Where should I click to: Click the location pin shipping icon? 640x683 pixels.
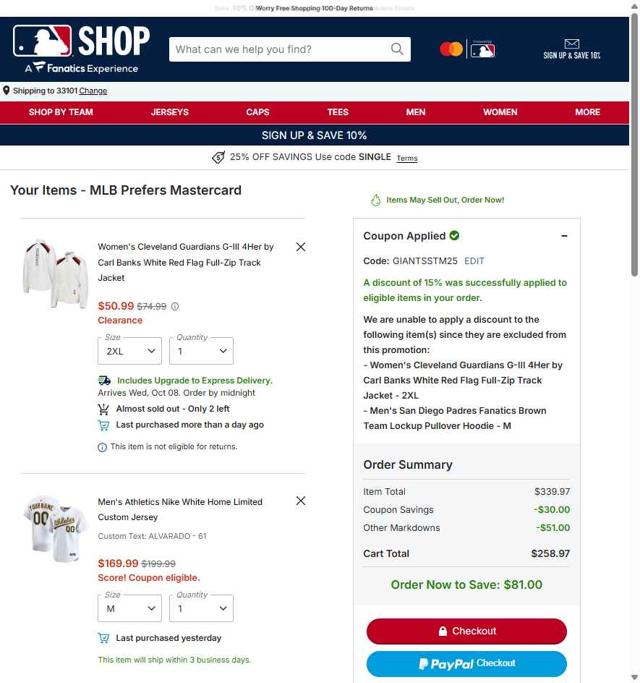6,91
